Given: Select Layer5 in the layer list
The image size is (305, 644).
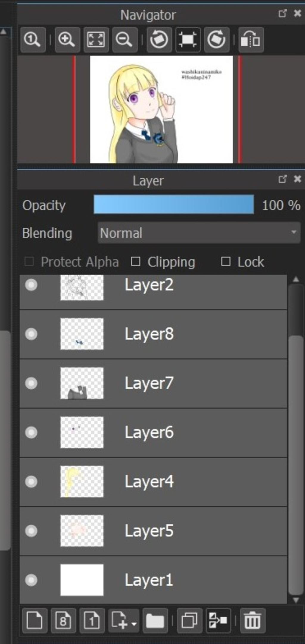Looking at the screenshot, I should pos(153,531).
